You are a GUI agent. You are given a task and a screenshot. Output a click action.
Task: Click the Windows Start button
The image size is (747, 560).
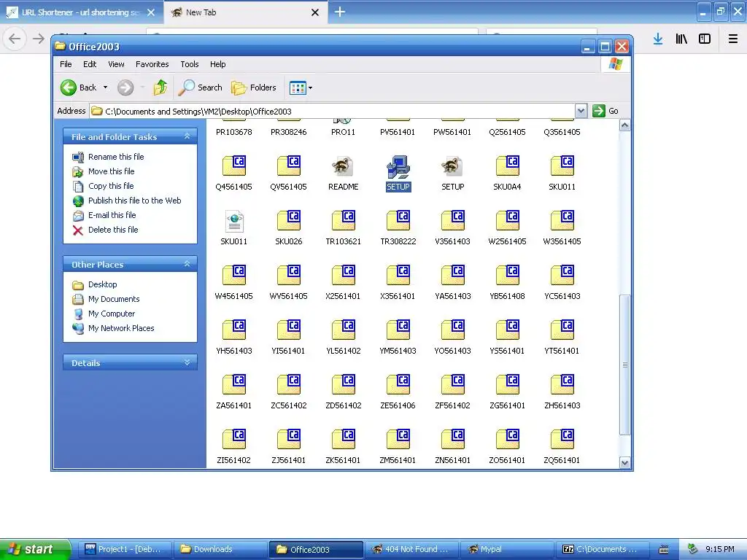tap(35, 549)
